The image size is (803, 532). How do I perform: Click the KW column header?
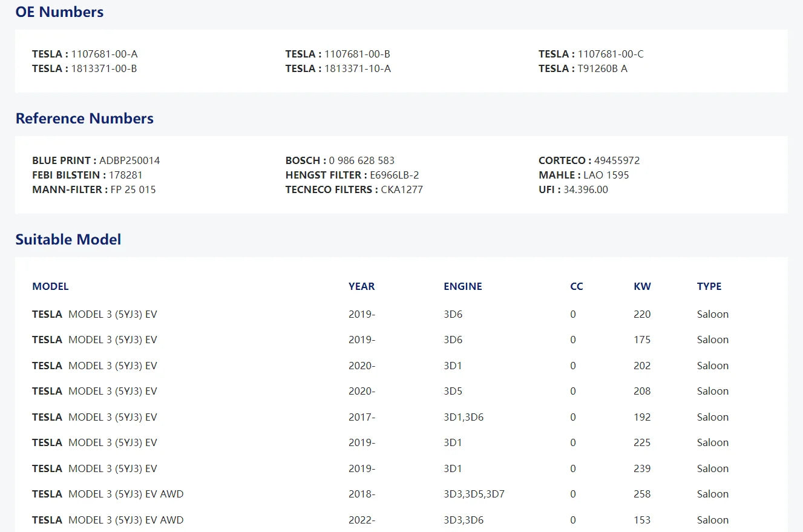pyautogui.click(x=643, y=286)
